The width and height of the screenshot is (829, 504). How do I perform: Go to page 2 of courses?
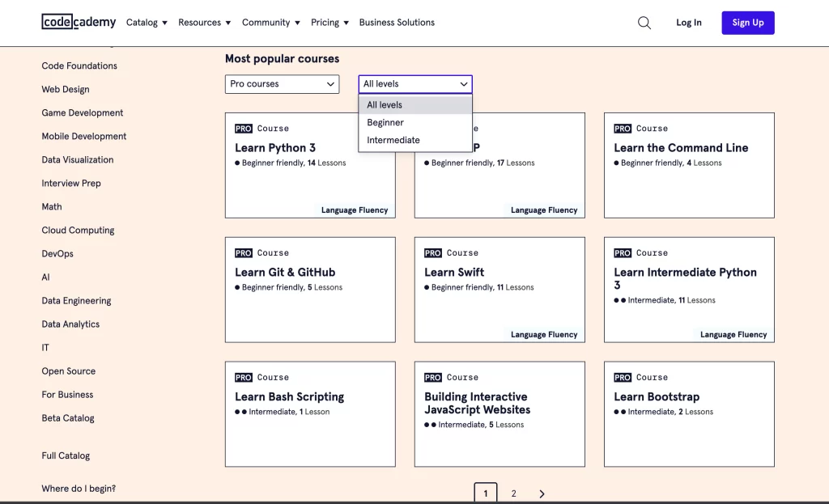point(513,493)
